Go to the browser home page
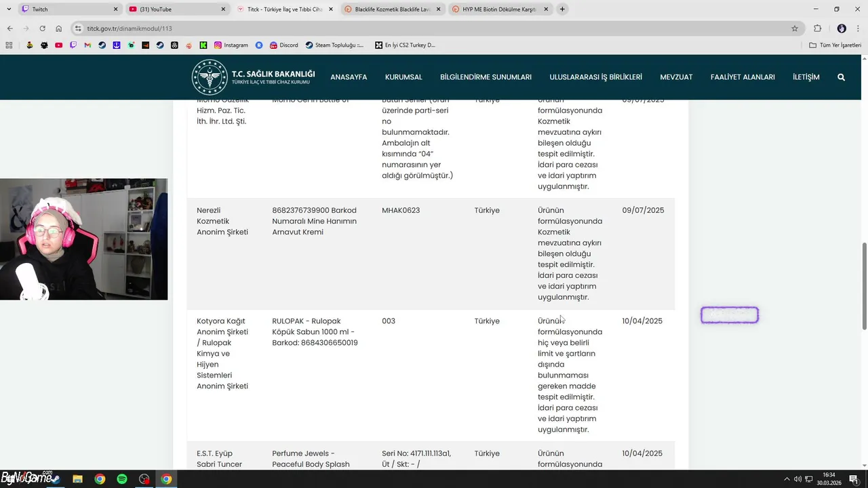Viewport: 868px width, 488px height. (58, 28)
